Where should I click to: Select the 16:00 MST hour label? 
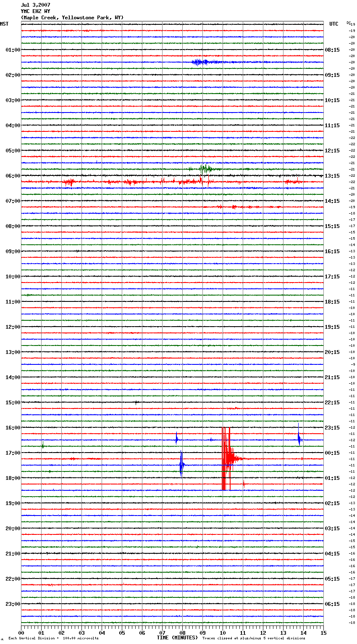click(x=13, y=428)
